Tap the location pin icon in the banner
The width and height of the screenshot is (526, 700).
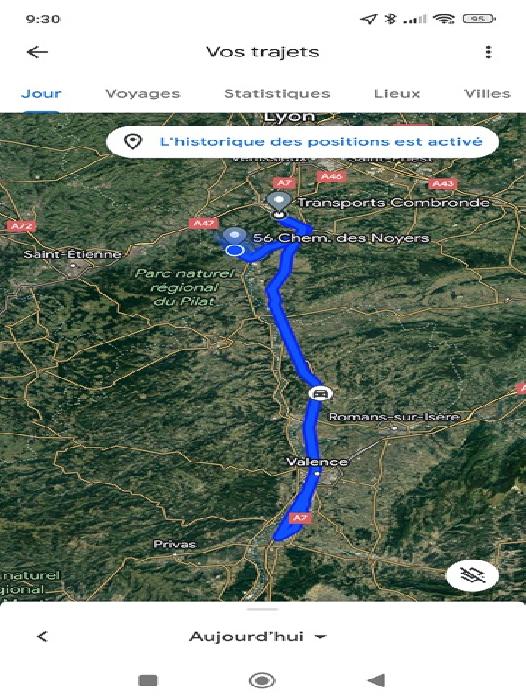pyautogui.click(x=133, y=142)
